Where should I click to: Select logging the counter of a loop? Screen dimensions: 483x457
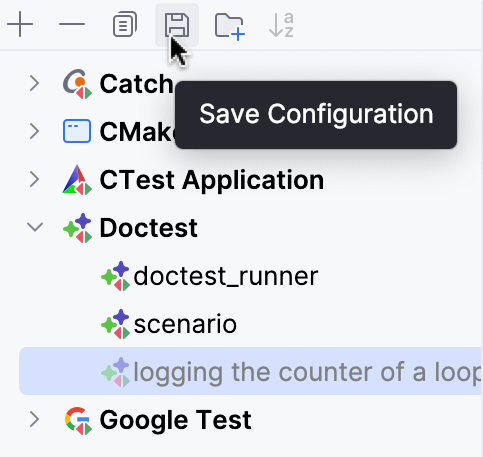250,371
